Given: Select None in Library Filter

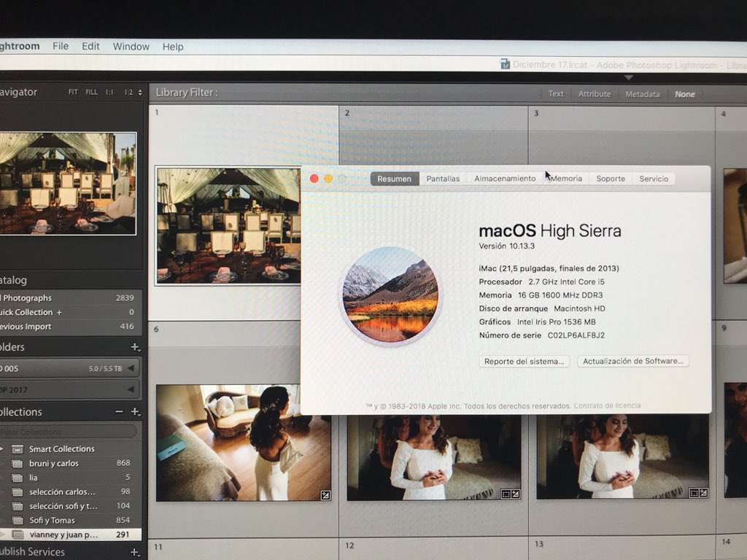Looking at the screenshot, I should (684, 94).
